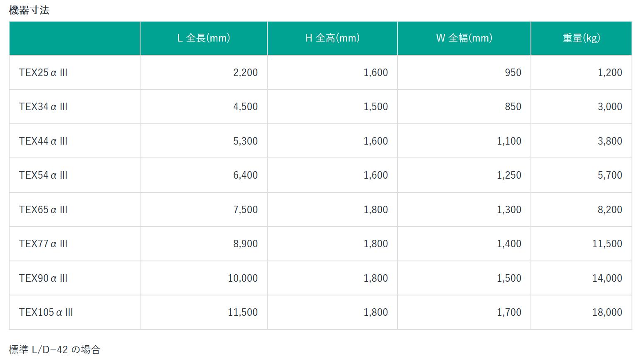Select the TEX65αIII model row label
Screen dimensions: 644x364
(x=43, y=210)
